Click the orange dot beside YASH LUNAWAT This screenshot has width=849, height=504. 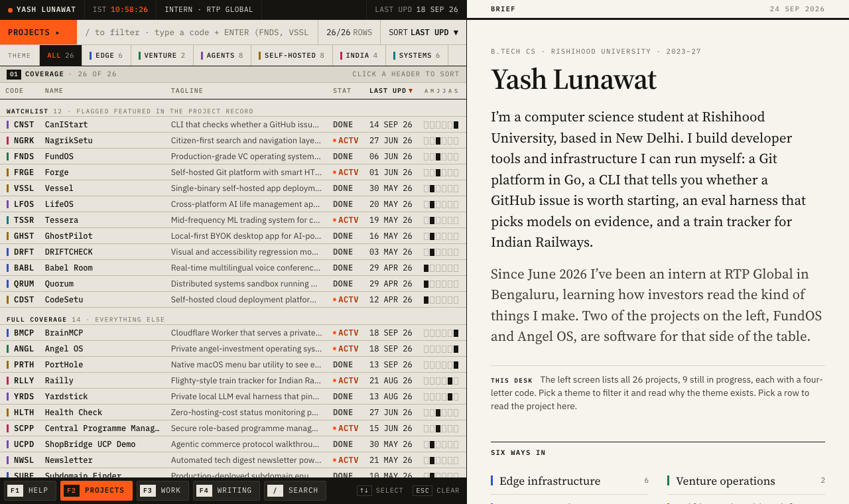point(10,10)
